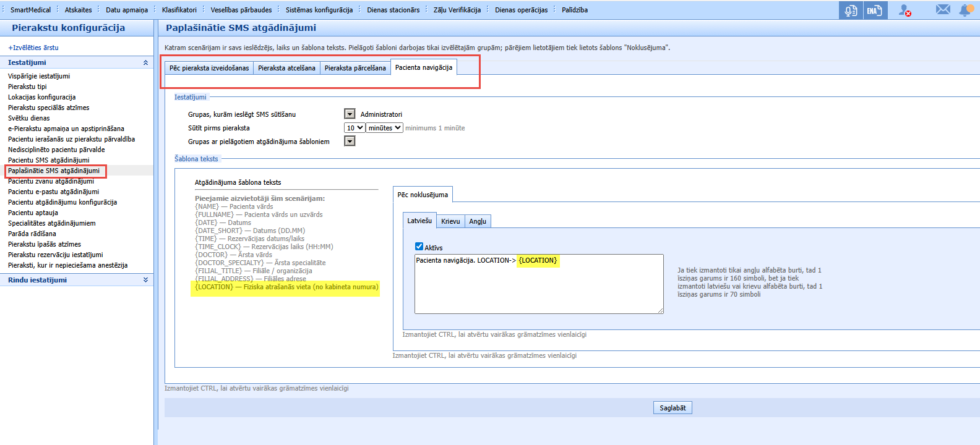Screen dimensions: 980x445
Task: Collapse the Iestatījumi sidebar section
Action: pyautogui.click(x=145, y=62)
